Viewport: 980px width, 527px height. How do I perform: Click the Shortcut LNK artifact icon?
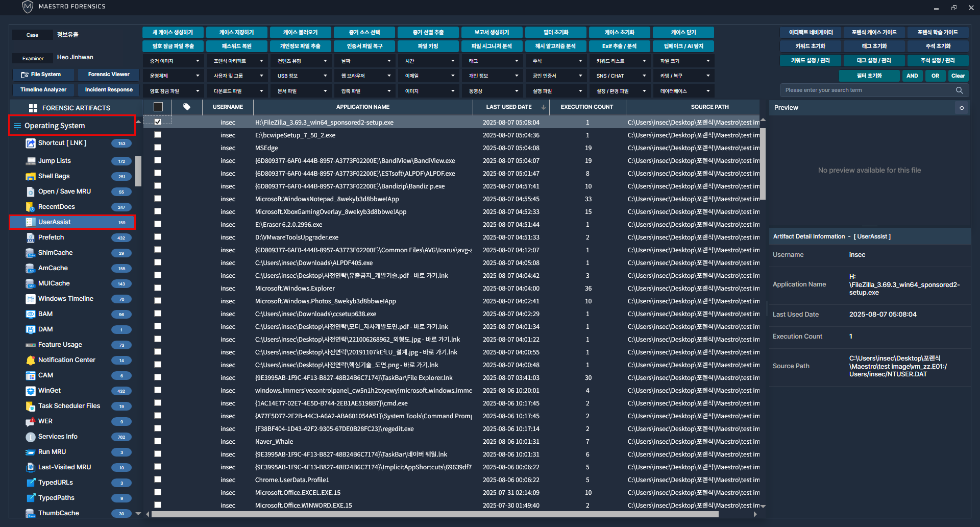31,143
